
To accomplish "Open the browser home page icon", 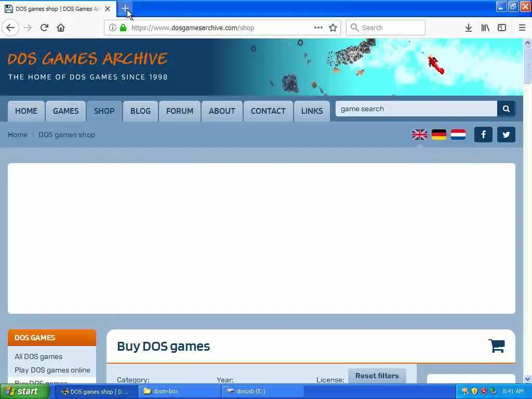I will (61, 28).
